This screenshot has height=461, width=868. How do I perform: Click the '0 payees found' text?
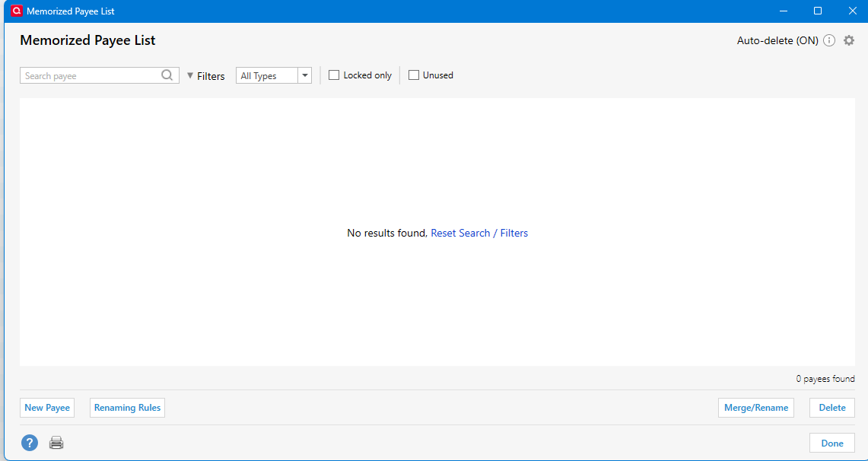coord(825,379)
